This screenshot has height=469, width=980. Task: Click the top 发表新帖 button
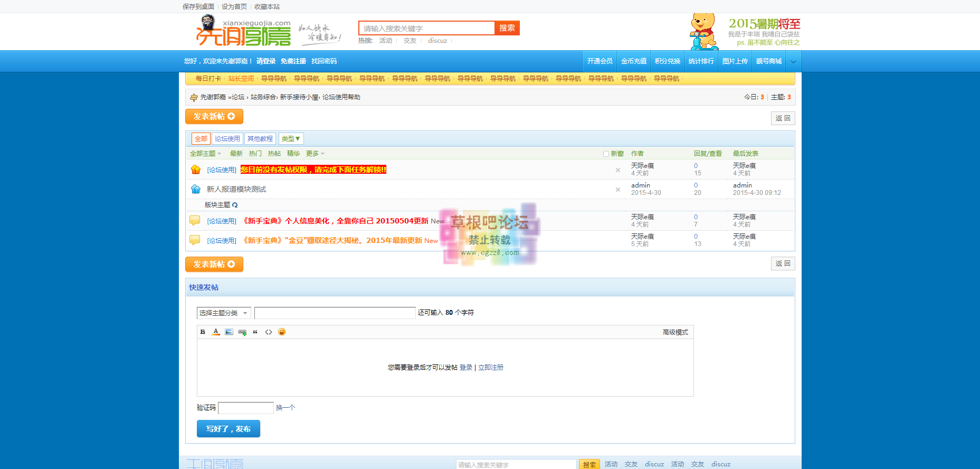[x=214, y=117]
